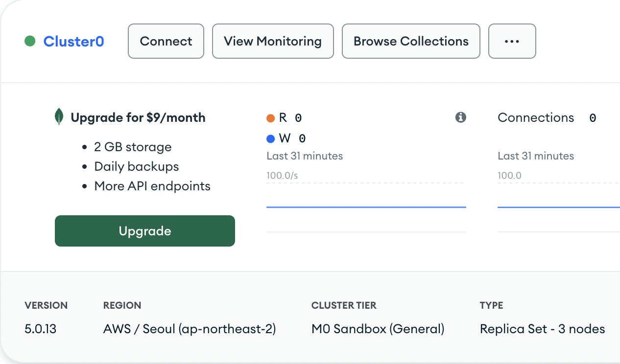Click the version value 5.0.13
Image resolution: width=620 pixels, height=364 pixels.
pos(41,329)
